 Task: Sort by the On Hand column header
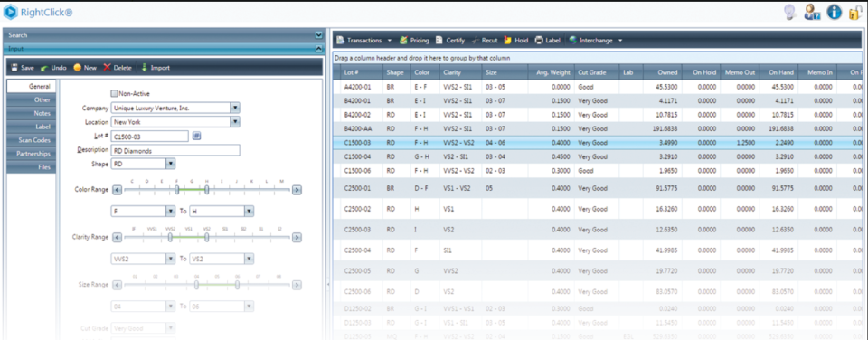(x=778, y=72)
